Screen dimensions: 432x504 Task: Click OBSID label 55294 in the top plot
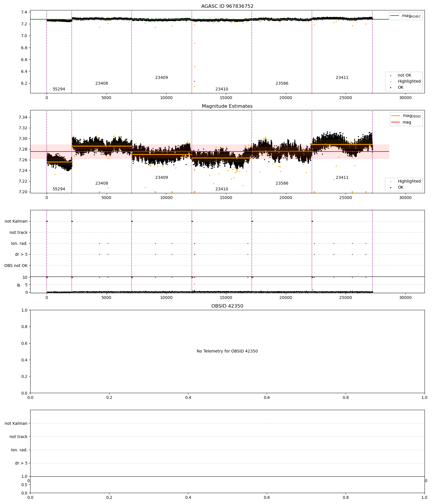[59, 89]
